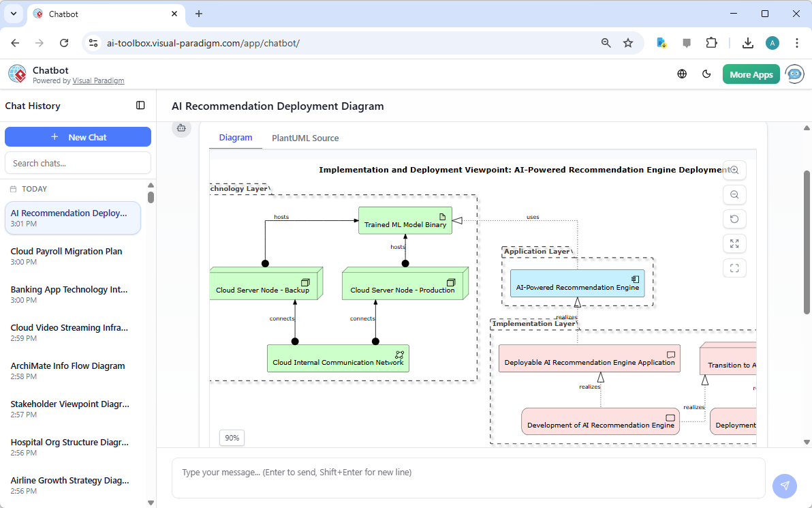
Task: Switch to the PlantUML Source tab
Action: click(304, 138)
